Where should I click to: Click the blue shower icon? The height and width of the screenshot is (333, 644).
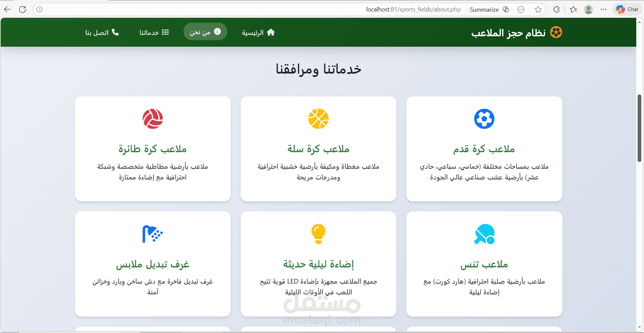coord(153,234)
